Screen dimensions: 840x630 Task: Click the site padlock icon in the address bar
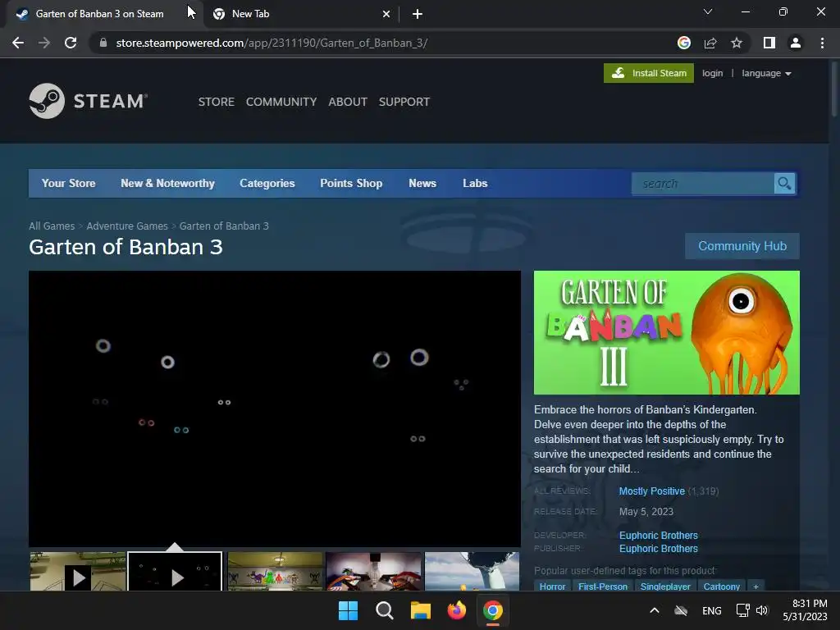[103, 43]
